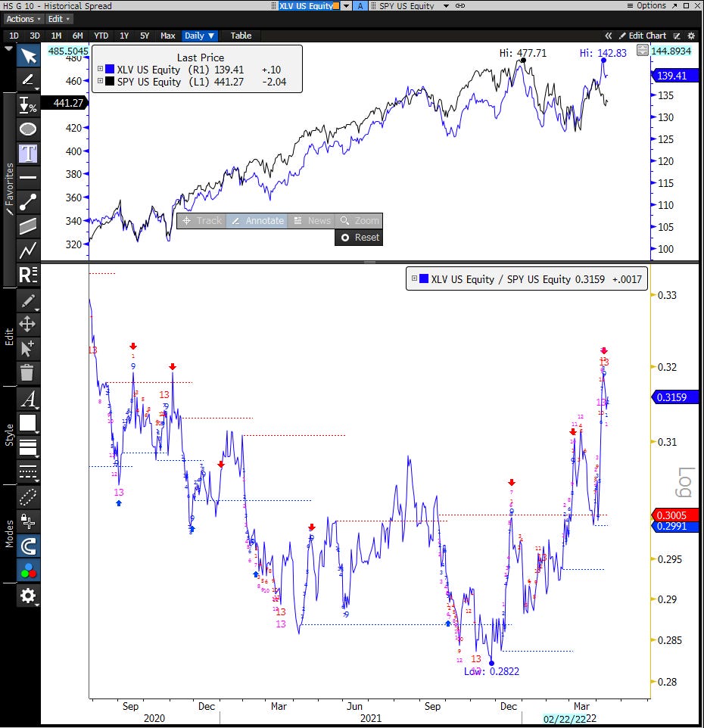Choose the pencil edit tool
704x728 pixels.
pyautogui.click(x=28, y=301)
